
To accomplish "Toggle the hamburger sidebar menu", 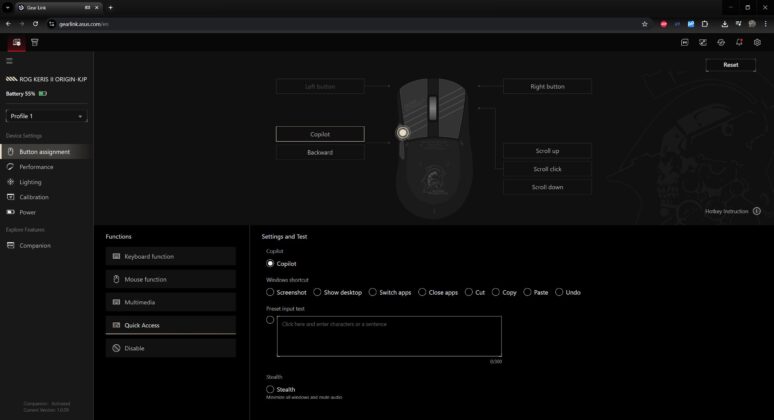I will [x=9, y=61].
